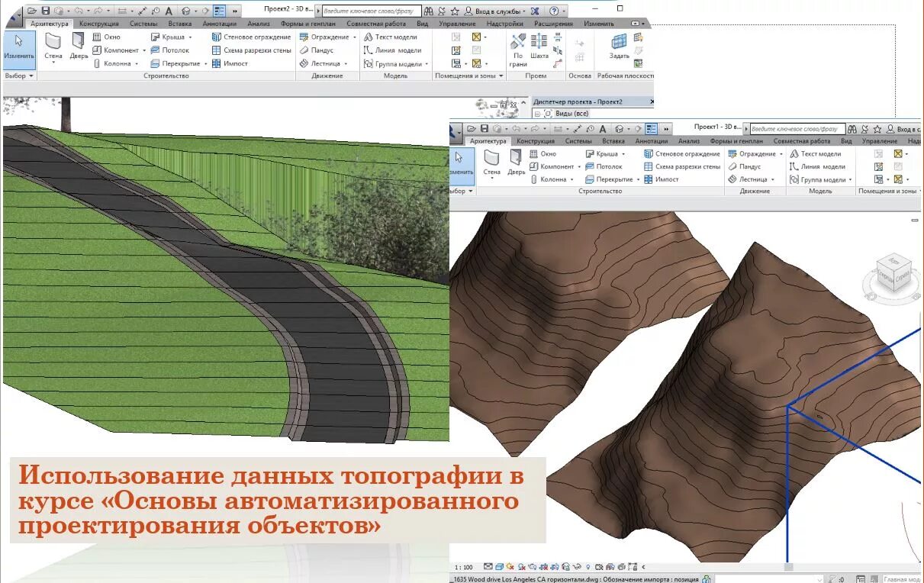
Task: Toggle shadows in the view control bar
Action: click(x=521, y=568)
